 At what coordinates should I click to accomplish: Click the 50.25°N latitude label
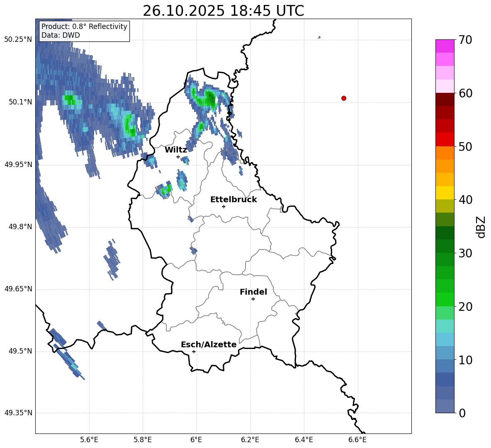point(18,39)
